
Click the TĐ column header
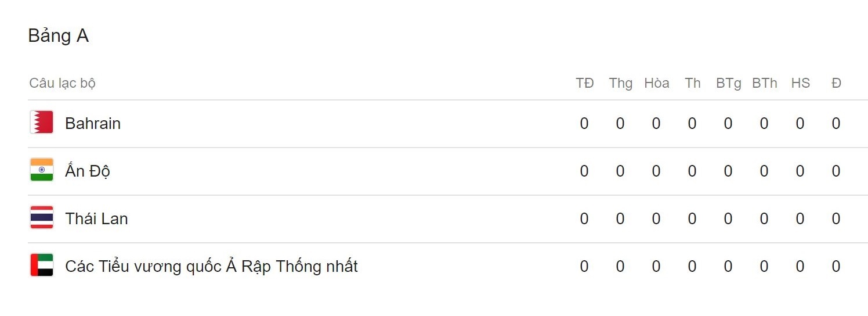pyautogui.click(x=584, y=83)
